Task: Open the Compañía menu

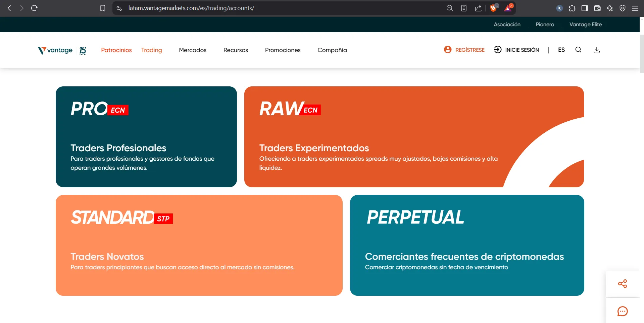Action: (x=332, y=50)
